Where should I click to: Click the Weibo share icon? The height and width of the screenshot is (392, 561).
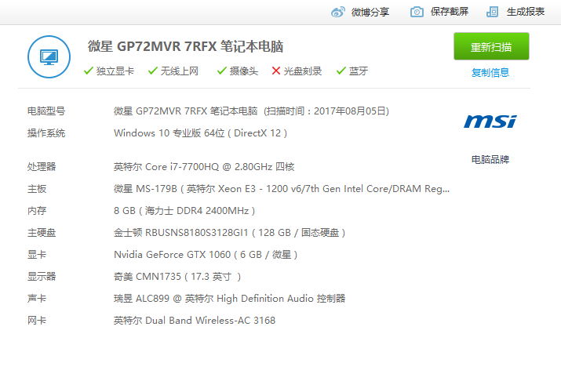point(338,12)
